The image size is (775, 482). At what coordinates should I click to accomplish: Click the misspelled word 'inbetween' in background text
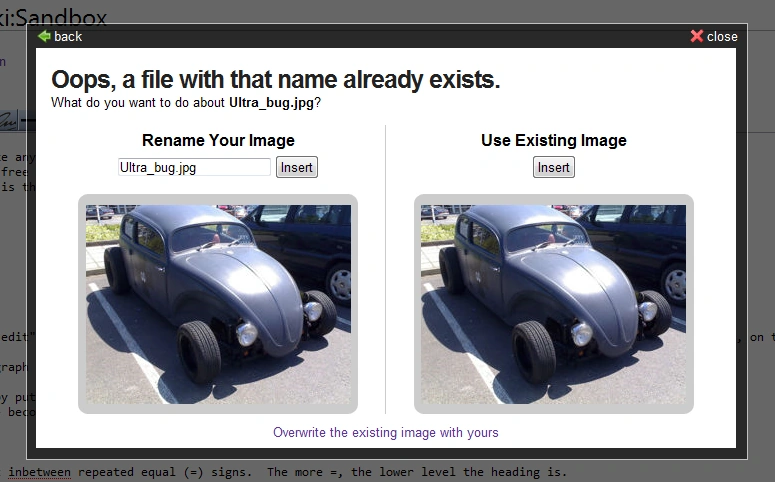(39, 472)
